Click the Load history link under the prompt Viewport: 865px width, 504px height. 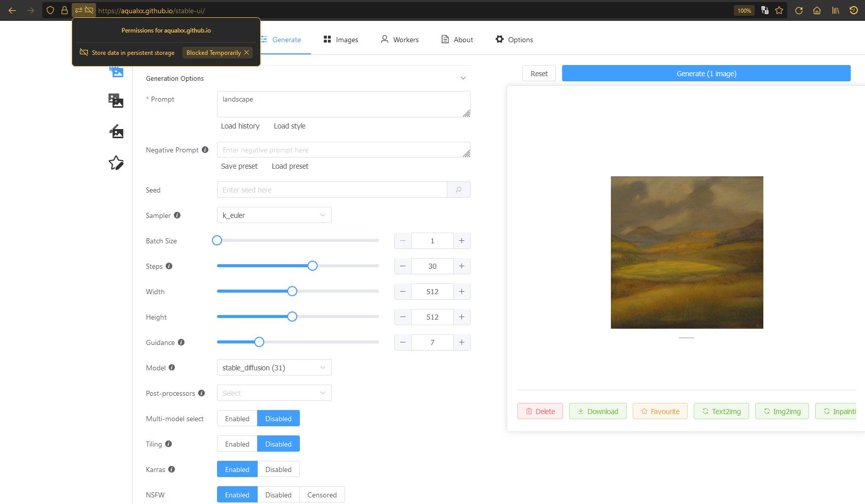[240, 126]
